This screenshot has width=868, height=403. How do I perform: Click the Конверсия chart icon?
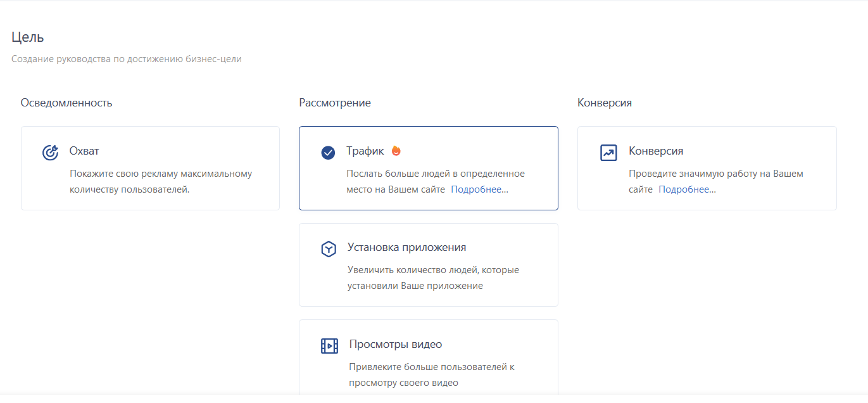(608, 153)
